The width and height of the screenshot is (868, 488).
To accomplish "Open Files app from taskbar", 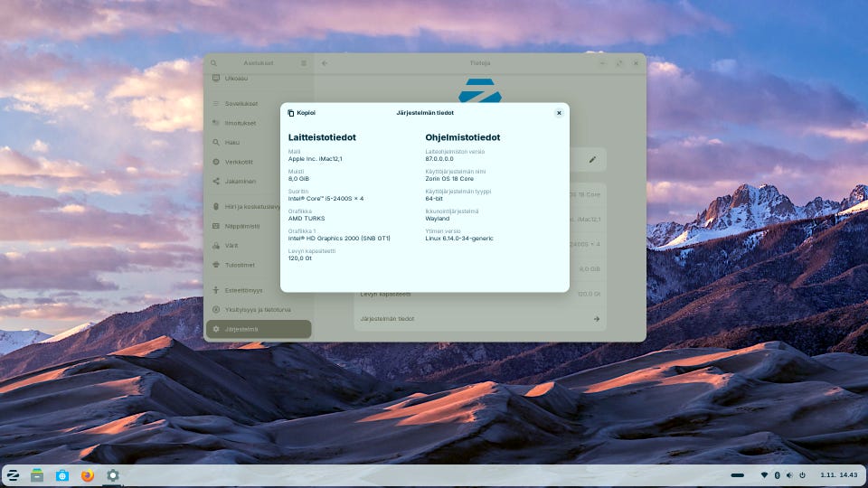I will point(37,475).
